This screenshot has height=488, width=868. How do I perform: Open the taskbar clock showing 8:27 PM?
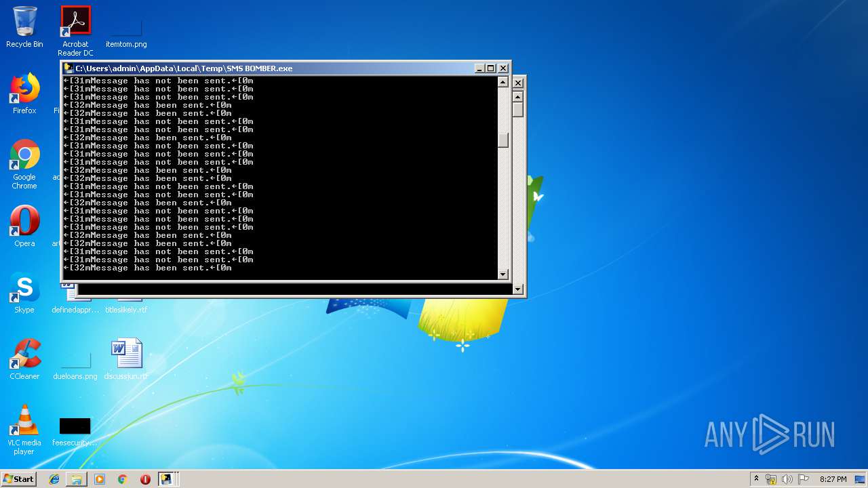click(833, 479)
